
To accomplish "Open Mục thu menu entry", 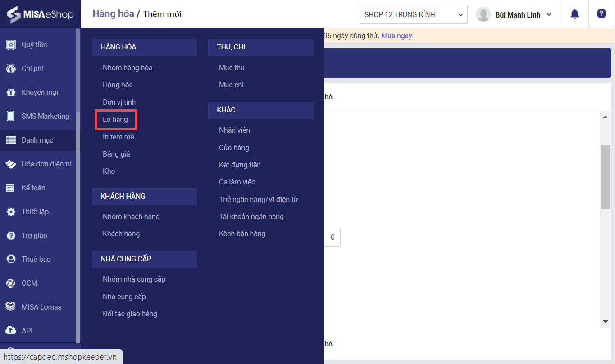I will 232,67.
